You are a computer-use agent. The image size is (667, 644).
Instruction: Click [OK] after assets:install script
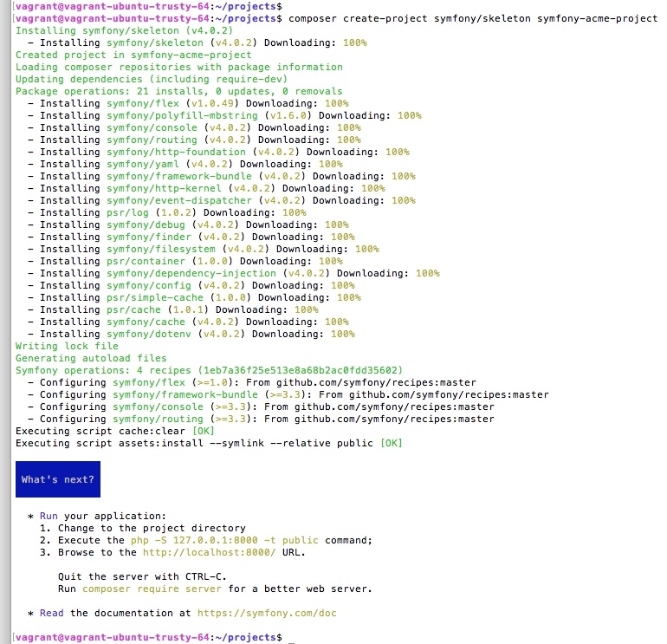(392, 443)
